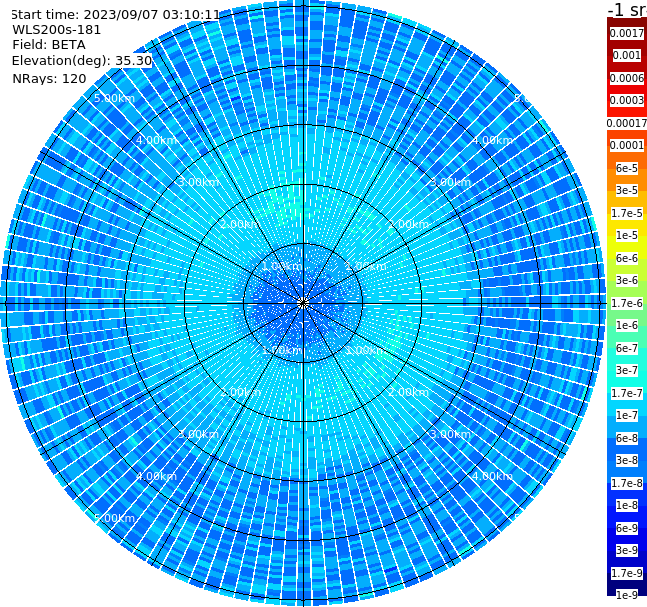Screen dimensions: 647x607
Task: Click the lower-left 4.00km range label
Action: click(156, 476)
